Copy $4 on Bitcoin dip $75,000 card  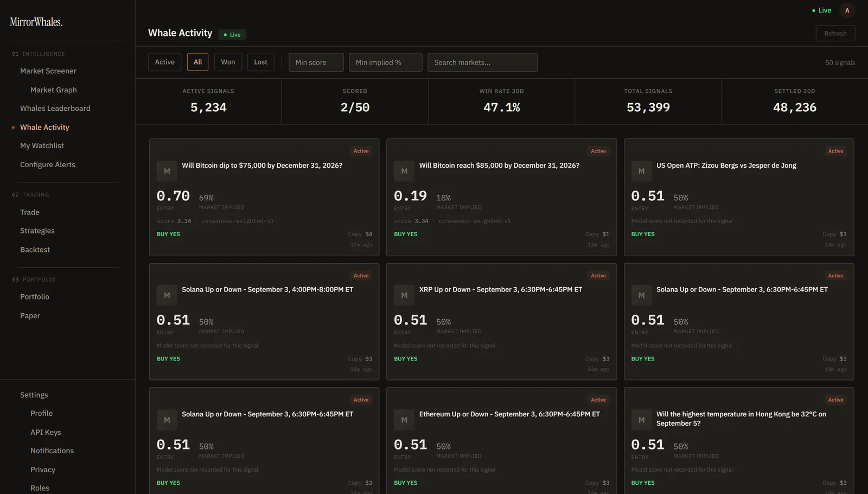coord(360,234)
